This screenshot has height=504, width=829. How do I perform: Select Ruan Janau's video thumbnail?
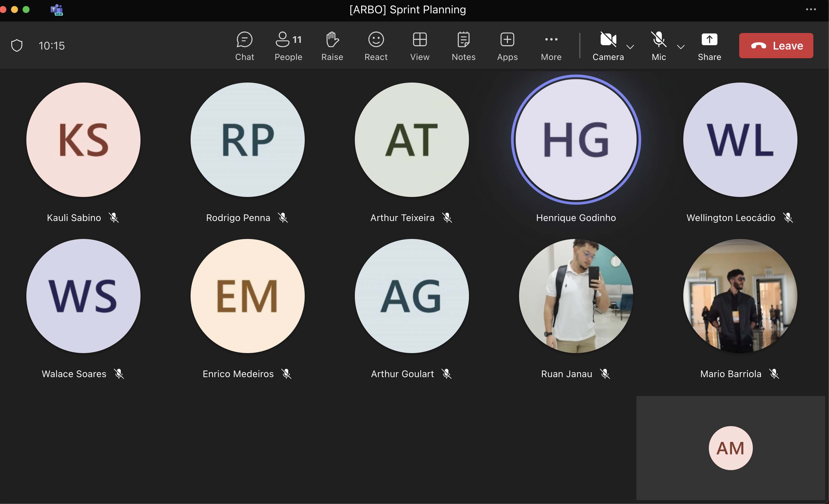pyautogui.click(x=576, y=296)
